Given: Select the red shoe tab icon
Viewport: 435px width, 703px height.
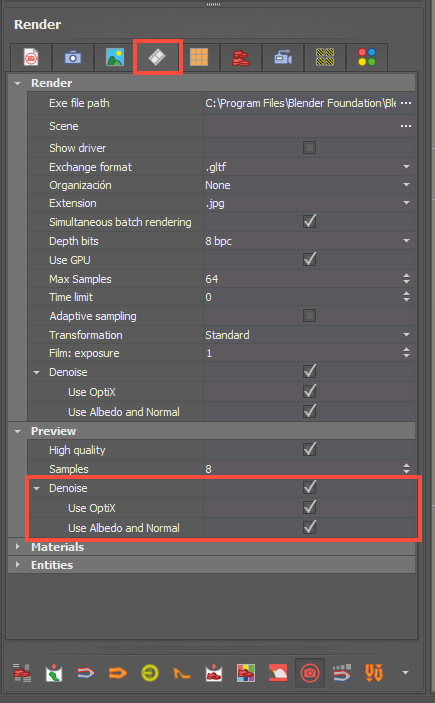Looking at the screenshot, I should pos(241,57).
